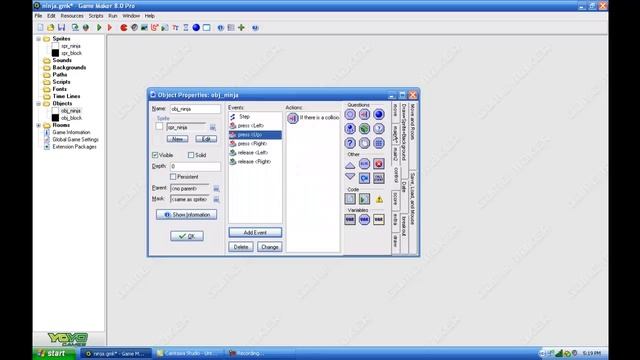
Task: Open the Parent object selector
Action: click(216, 189)
